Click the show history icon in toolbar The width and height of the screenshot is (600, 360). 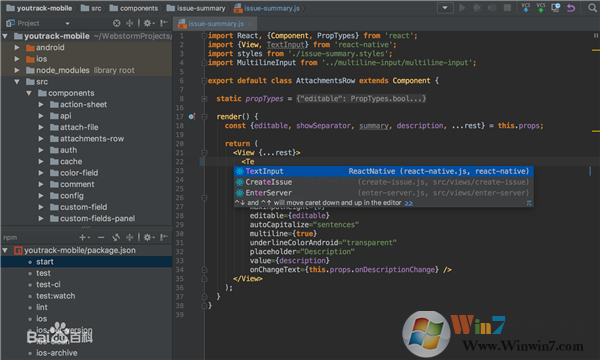tap(556, 8)
